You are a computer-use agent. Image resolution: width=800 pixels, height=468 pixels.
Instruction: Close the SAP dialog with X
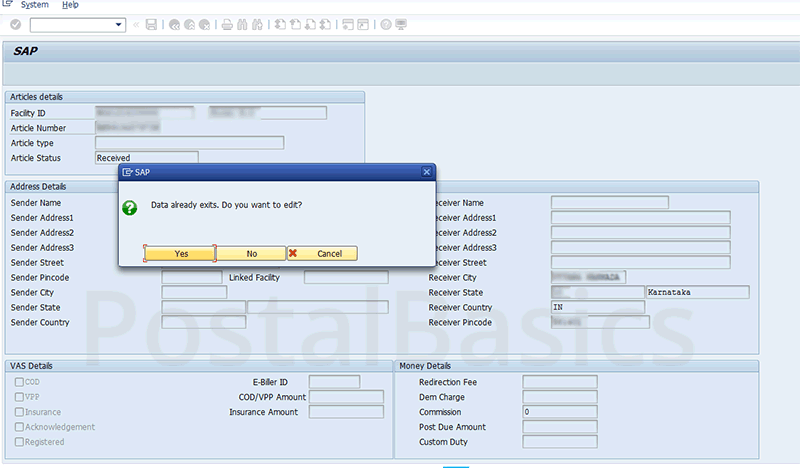(427, 172)
